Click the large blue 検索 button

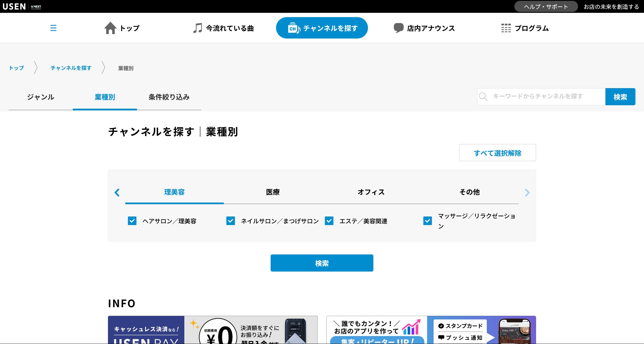(322, 263)
